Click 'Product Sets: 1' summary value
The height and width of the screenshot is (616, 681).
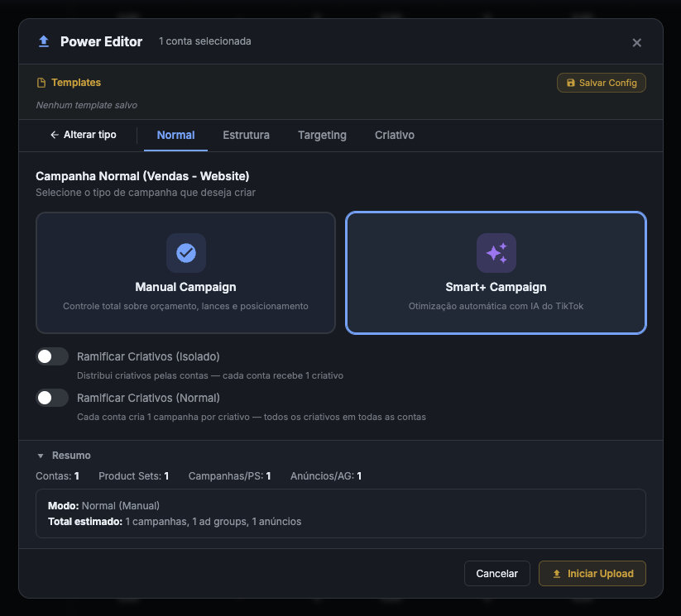tap(134, 476)
